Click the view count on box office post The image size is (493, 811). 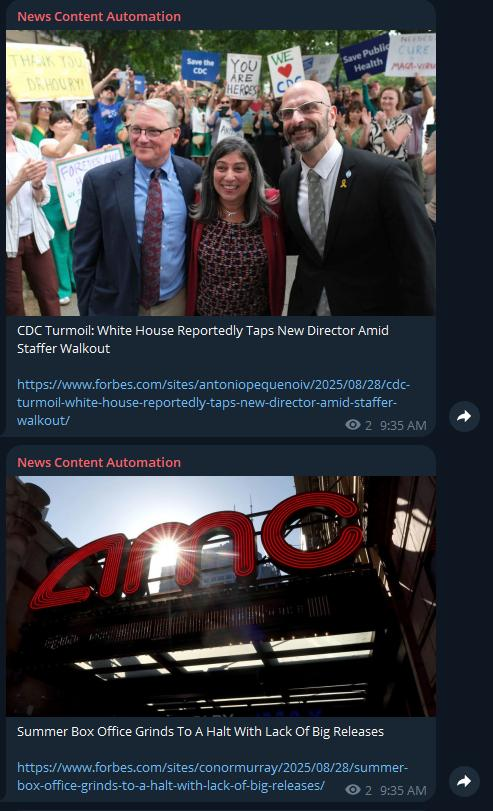click(368, 790)
